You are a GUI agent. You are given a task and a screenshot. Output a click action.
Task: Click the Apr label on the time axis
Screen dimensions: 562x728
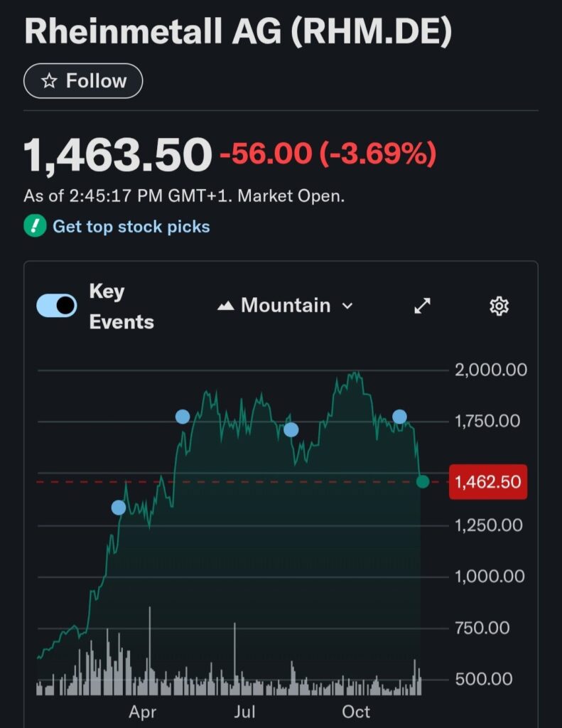pyautogui.click(x=143, y=712)
